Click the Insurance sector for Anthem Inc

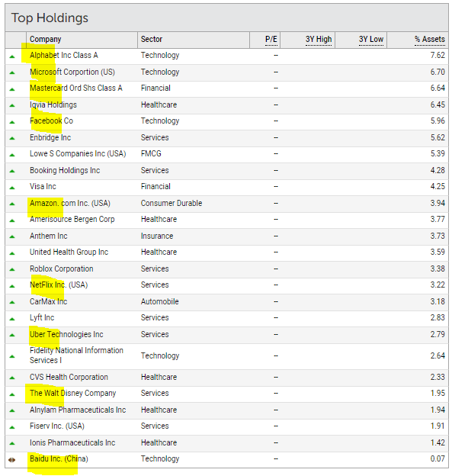click(157, 236)
